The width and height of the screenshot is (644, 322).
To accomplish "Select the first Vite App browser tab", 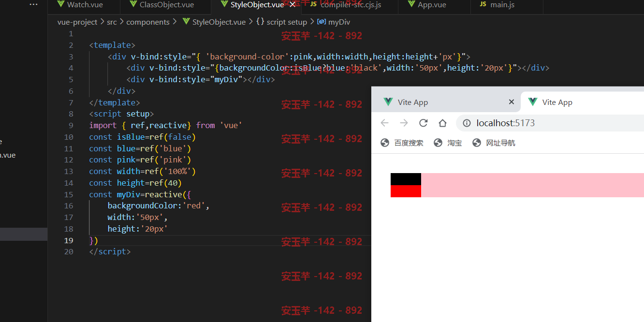I will (446, 102).
